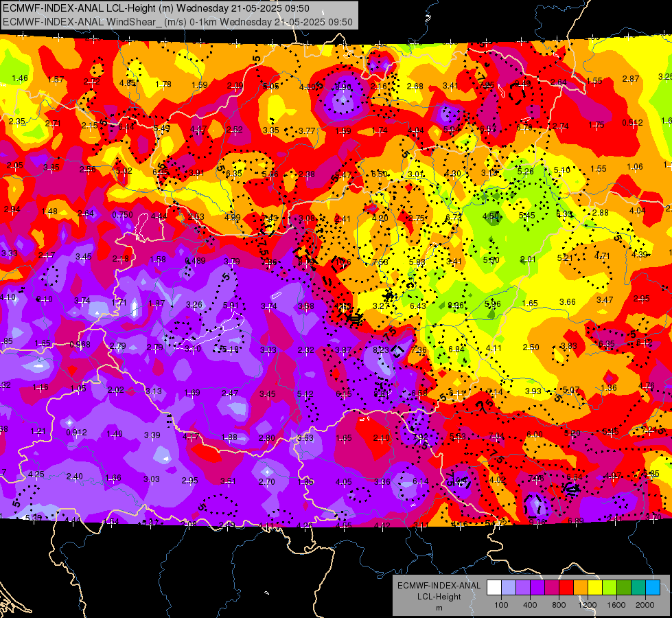672x618 pixels.
Task: Click the wind shear value '0.912'
Action: [x=76, y=433]
